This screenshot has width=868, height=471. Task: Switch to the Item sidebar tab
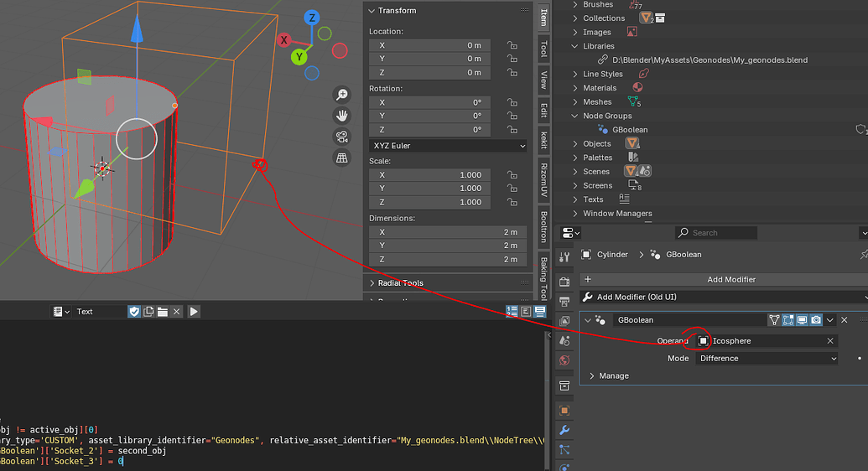543,17
